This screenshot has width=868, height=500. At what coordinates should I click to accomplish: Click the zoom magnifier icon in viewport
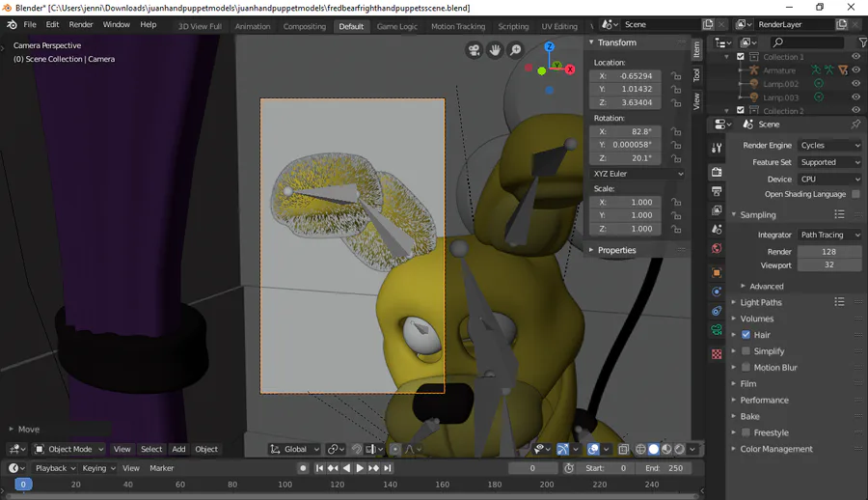(515, 50)
